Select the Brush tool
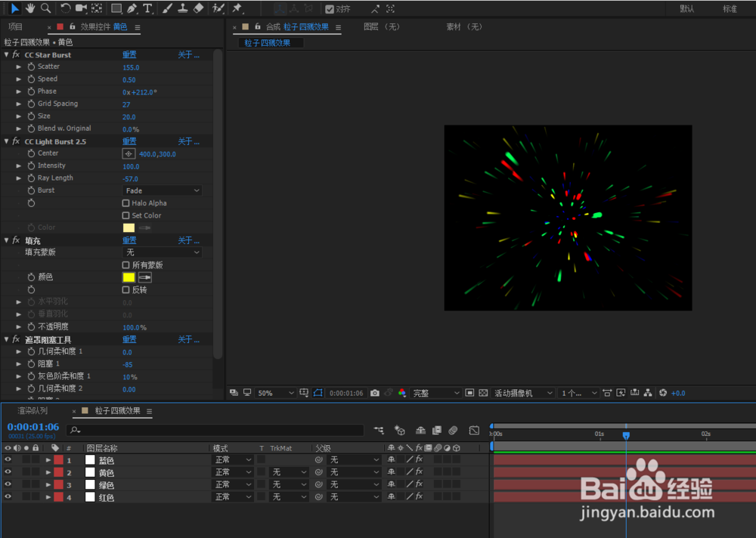Screen dimensions: 756x538 [167, 8]
